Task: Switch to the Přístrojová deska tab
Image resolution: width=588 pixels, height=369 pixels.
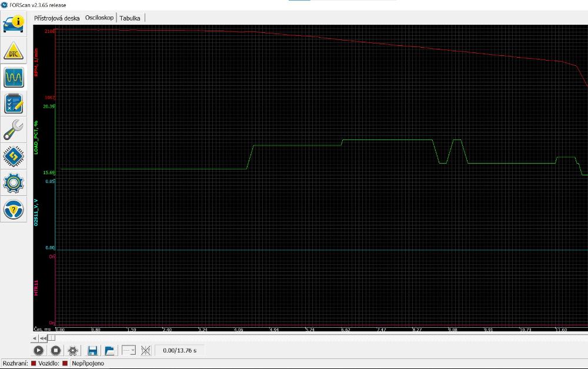Action: click(57, 18)
